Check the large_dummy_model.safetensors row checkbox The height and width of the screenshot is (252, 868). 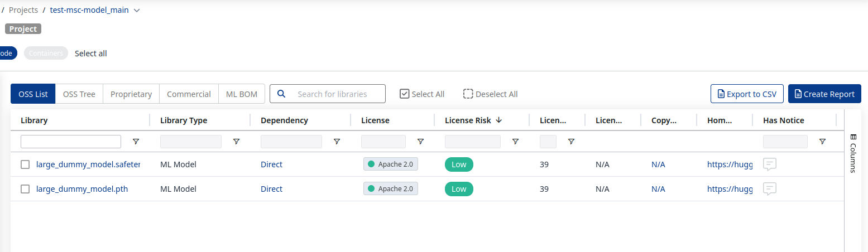[x=25, y=164]
